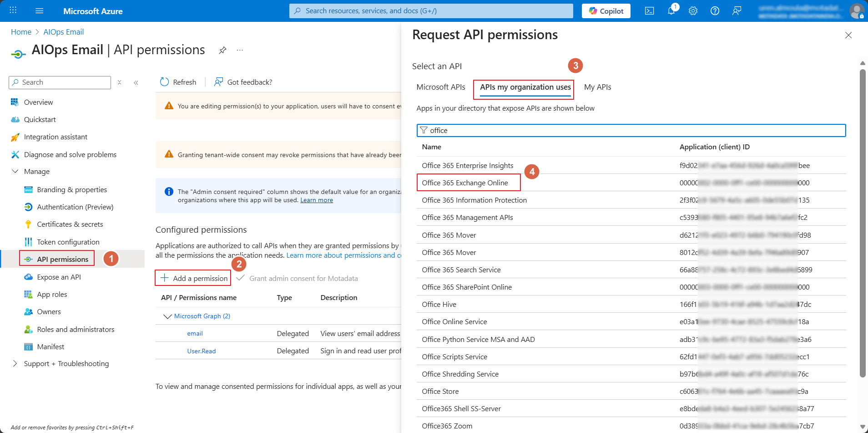The width and height of the screenshot is (868, 433).
Task: Collapse the Microsoft Graph (2) permissions group
Action: pos(167,316)
